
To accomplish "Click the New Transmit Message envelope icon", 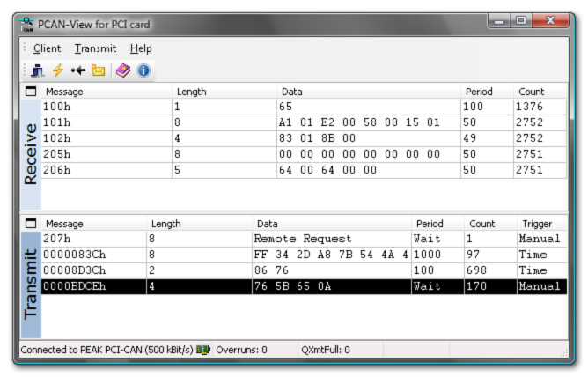I will click(x=99, y=70).
